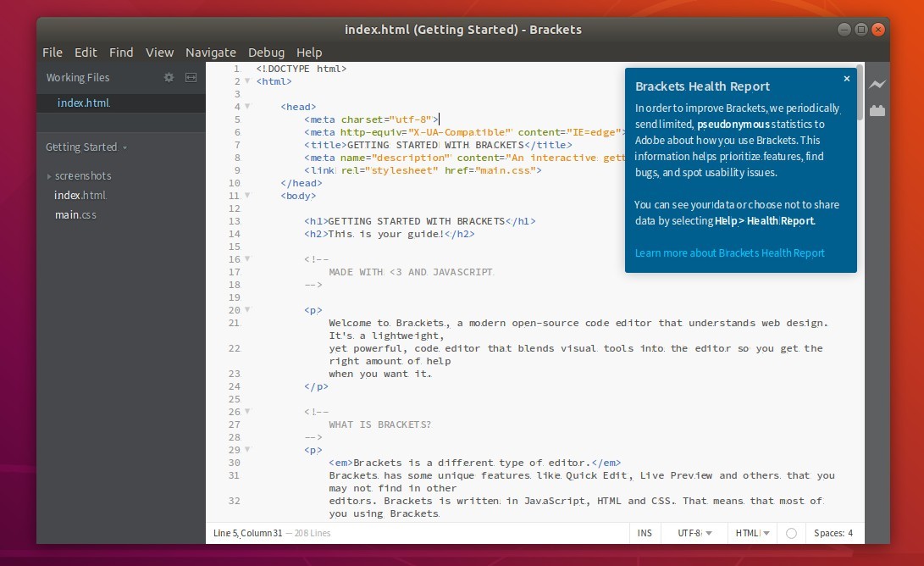Open the Getting Started project dropdown
Viewport: 924px width, 566px height.
(85, 147)
